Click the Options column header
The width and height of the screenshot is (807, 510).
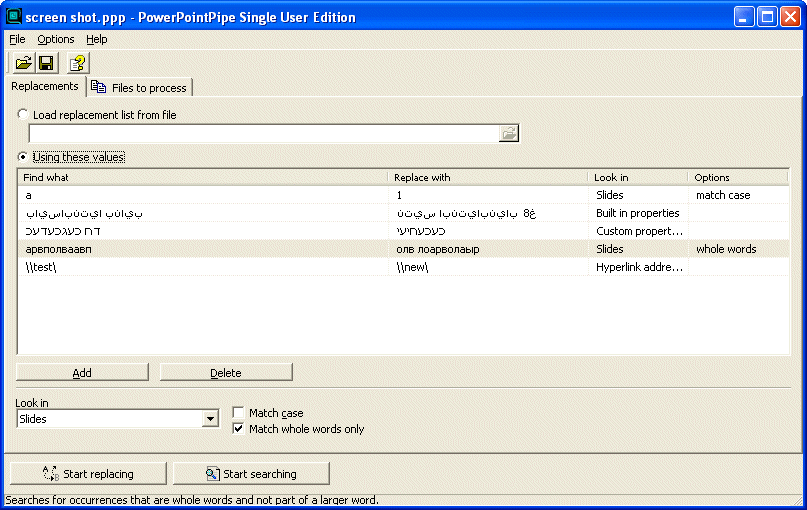click(738, 178)
